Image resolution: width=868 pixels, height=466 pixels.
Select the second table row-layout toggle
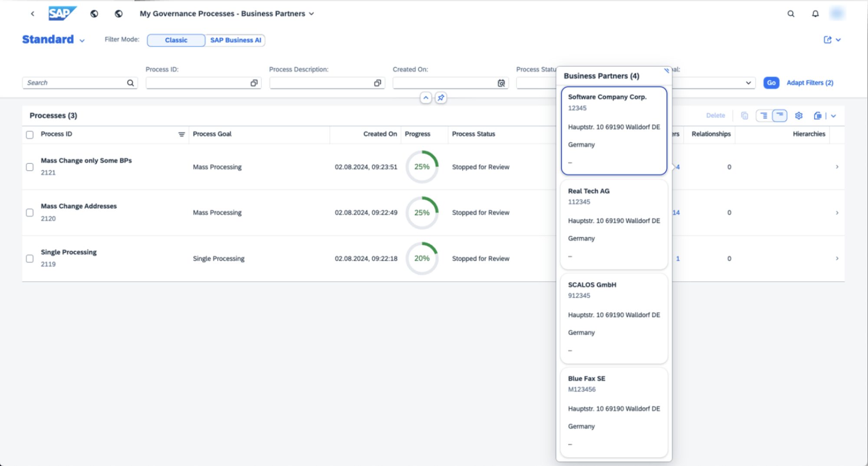[779, 115]
